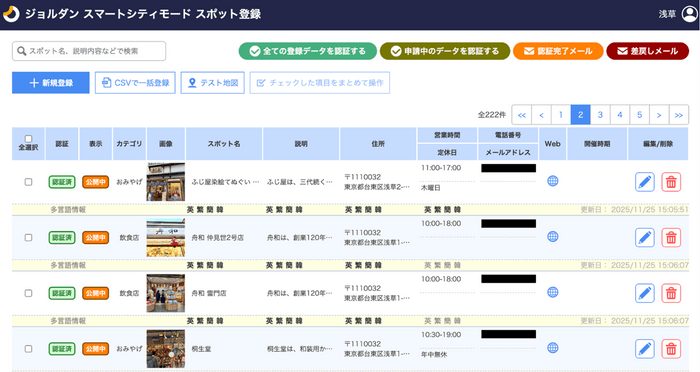Click the 舟和 仲見世2号店 thumbnail image
This screenshot has width=700, height=372.
click(166, 238)
